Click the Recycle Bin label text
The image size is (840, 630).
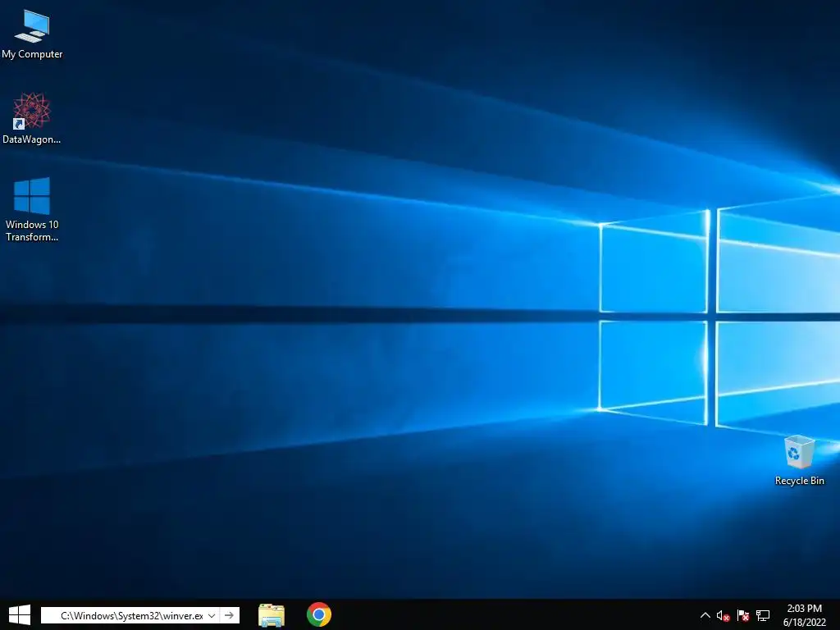799,481
